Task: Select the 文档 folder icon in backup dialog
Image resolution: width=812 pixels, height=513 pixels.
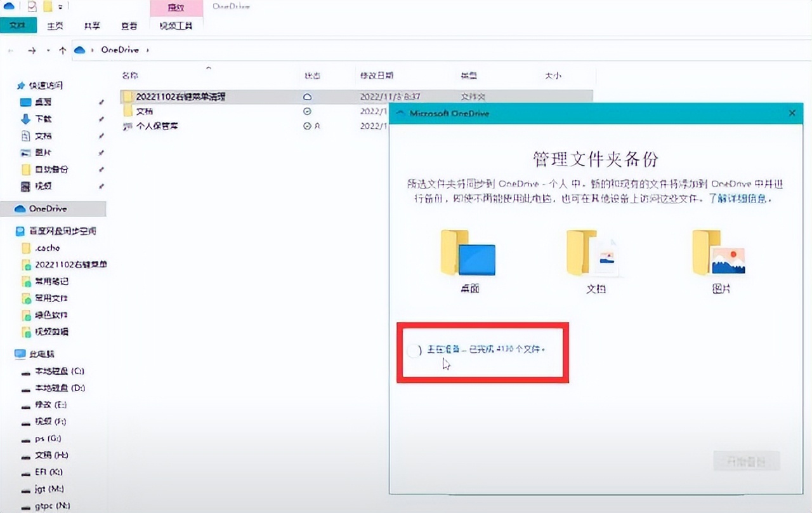Action: pyautogui.click(x=594, y=253)
